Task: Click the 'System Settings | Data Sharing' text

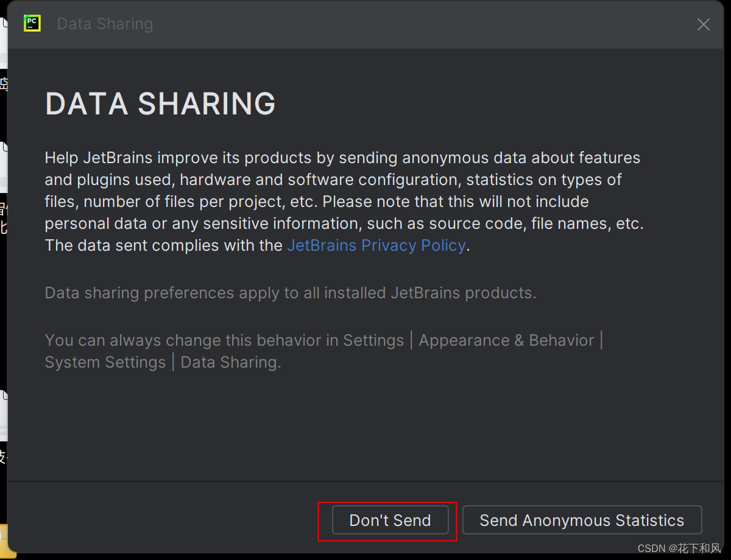Action: coord(163,362)
